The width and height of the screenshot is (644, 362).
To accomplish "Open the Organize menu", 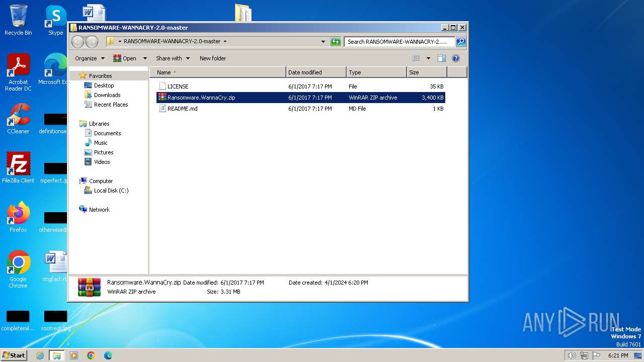I will coord(90,58).
